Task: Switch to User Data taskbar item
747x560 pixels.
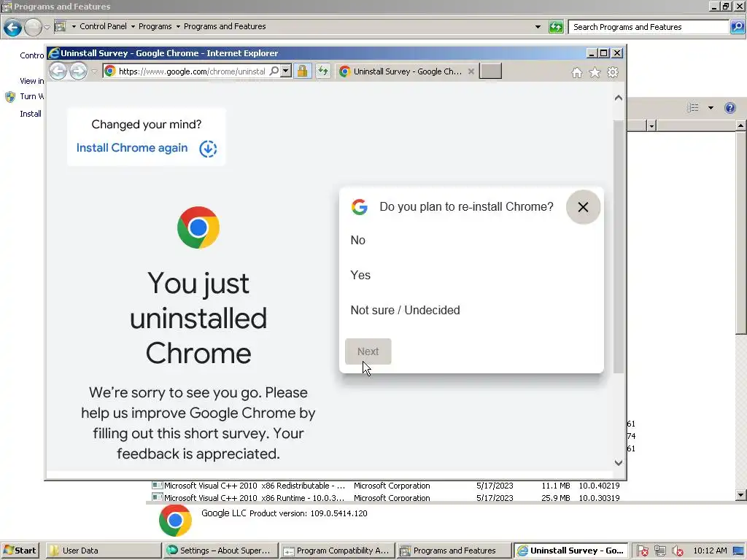Action: tap(103, 551)
